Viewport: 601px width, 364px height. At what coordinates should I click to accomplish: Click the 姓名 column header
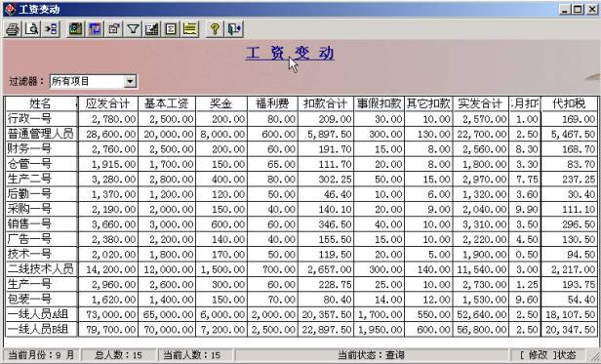click(41, 103)
